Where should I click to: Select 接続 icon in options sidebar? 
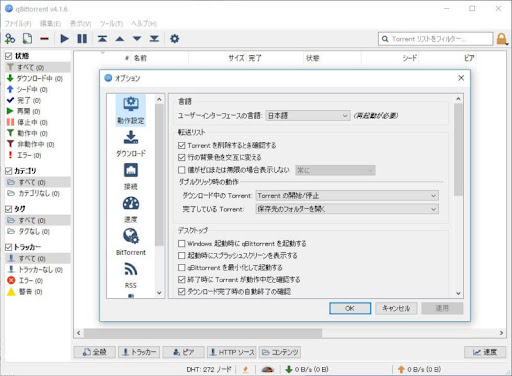[131, 177]
